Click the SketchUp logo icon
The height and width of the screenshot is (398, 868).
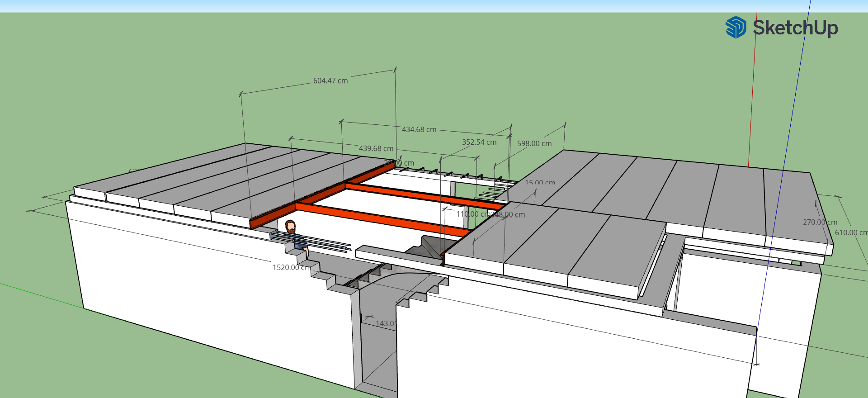(736, 28)
